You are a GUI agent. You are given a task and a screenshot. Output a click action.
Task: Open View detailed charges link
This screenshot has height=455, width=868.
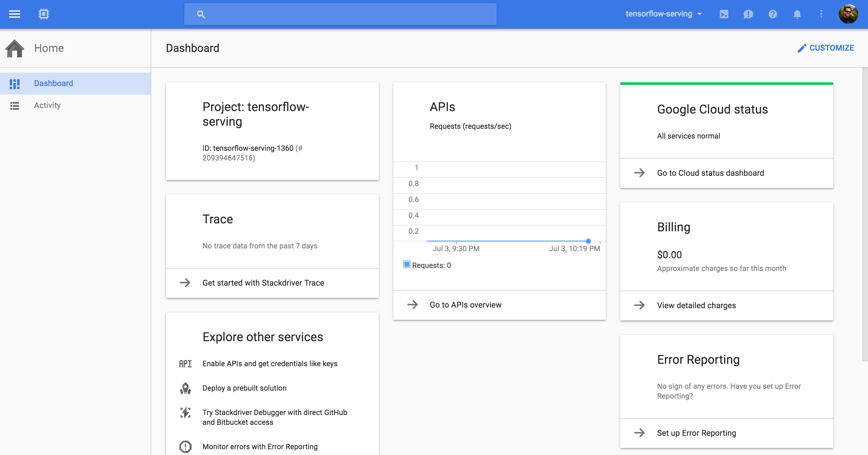(x=696, y=305)
